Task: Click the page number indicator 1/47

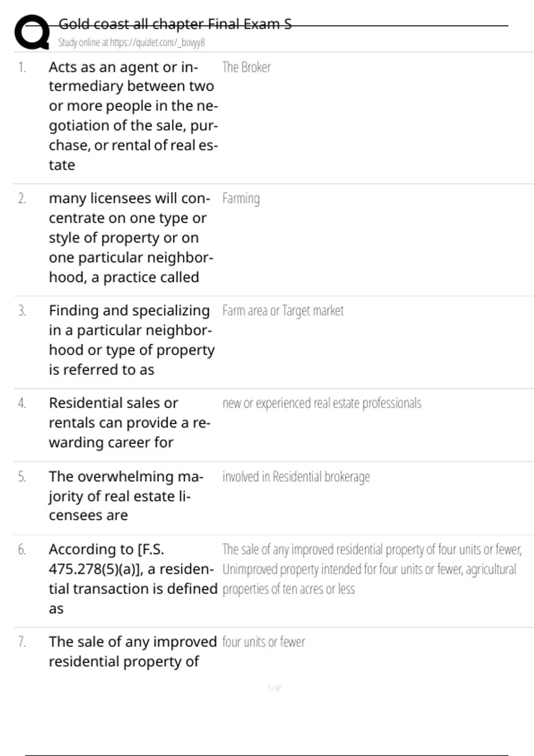Action: pyautogui.click(x=274, y=688)
